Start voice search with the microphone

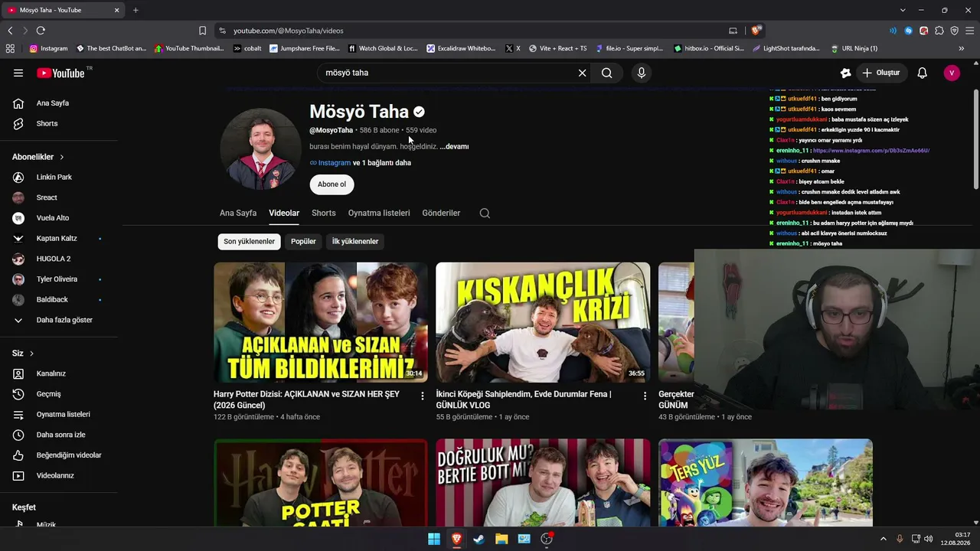tap(642, 73)
